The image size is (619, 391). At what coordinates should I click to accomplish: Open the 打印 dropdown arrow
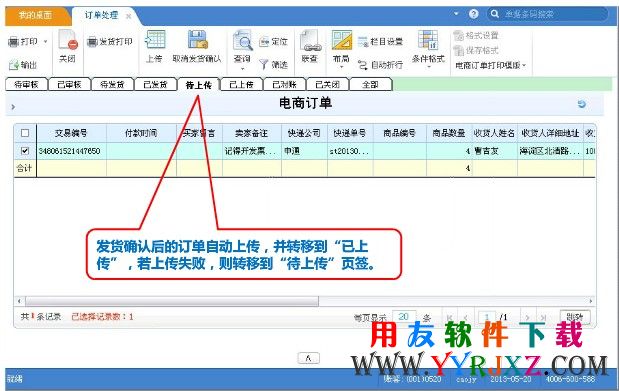click(x=45, y=41)
